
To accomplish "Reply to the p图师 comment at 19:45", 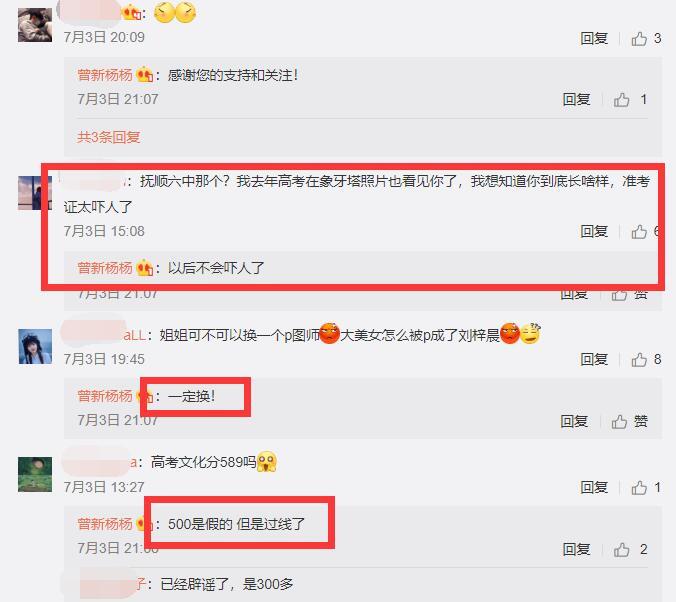I will [x=594, y=359].
